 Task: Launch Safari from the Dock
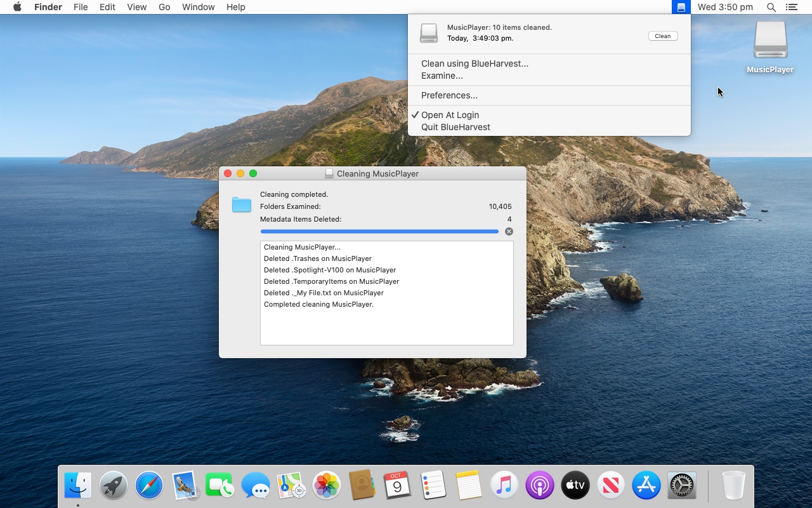click(148, 485)
